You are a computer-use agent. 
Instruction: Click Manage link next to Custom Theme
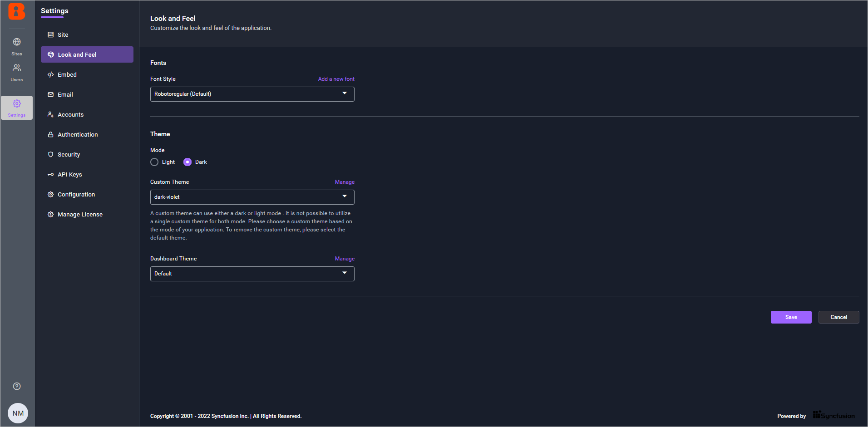(x=345, y=182)
